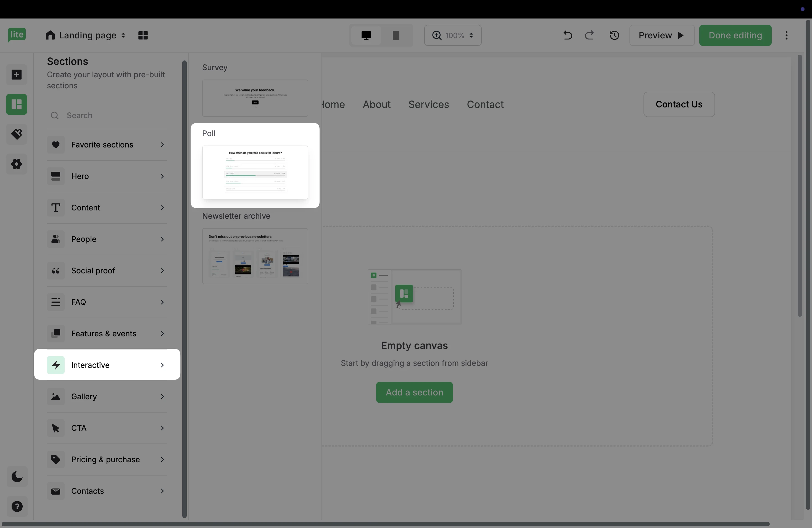Click the undo arrow icon
The image size is (812, 528).
point(567,35)
